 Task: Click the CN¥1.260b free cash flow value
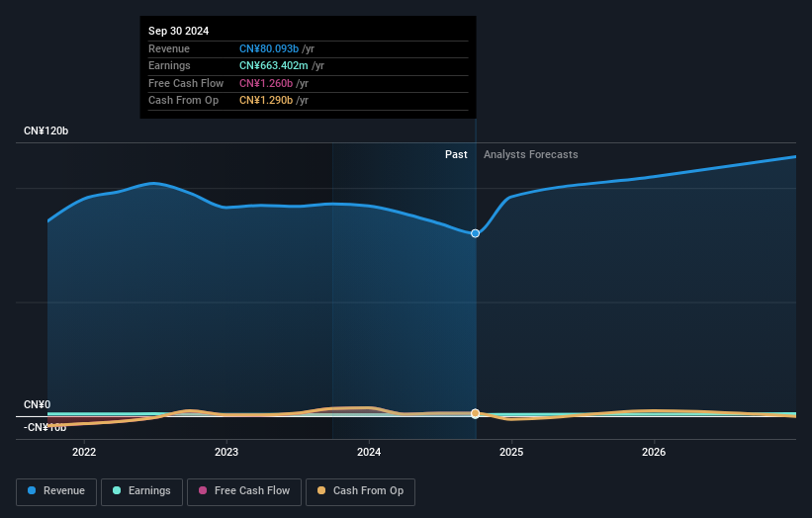(x=266, y=83)
